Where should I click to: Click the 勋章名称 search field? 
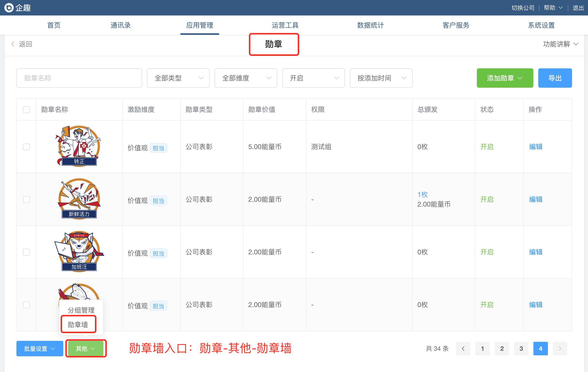(79, 78)
